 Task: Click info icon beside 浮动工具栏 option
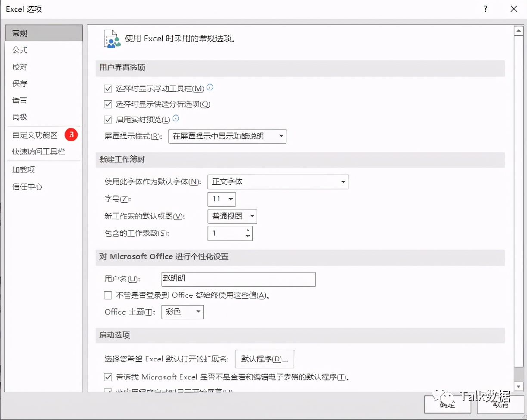tap(210, 88)
